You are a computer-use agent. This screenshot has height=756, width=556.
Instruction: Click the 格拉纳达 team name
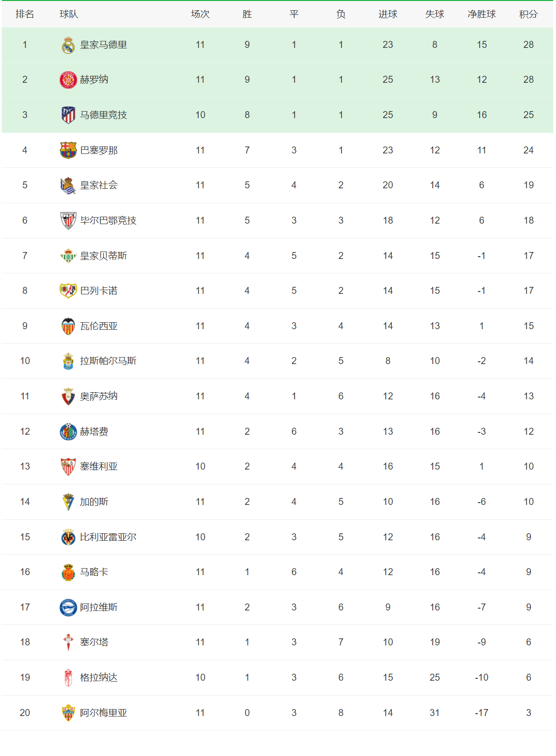pos(99,677)
